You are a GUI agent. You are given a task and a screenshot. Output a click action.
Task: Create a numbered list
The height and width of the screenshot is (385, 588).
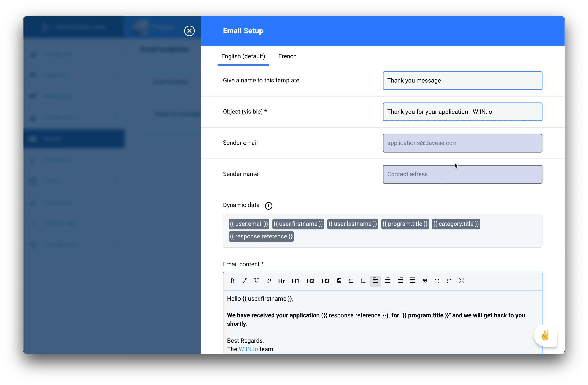click(x=363, y=281)
